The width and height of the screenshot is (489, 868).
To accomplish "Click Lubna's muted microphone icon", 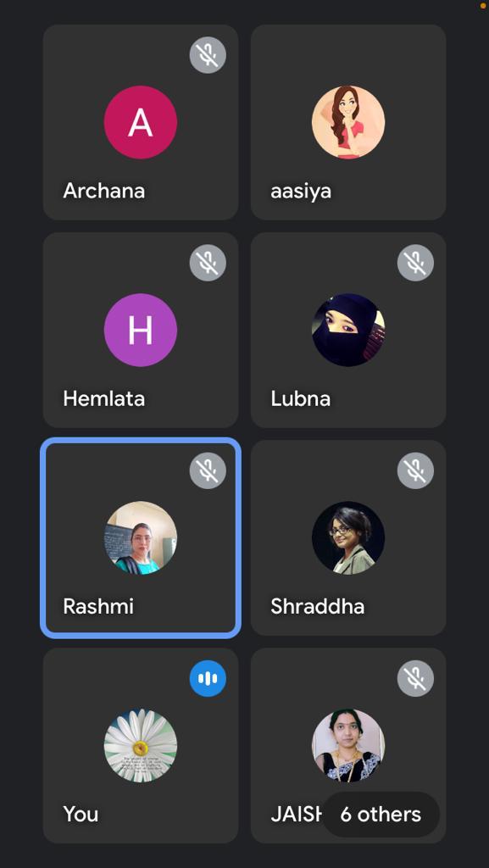I will click(415, 263).
